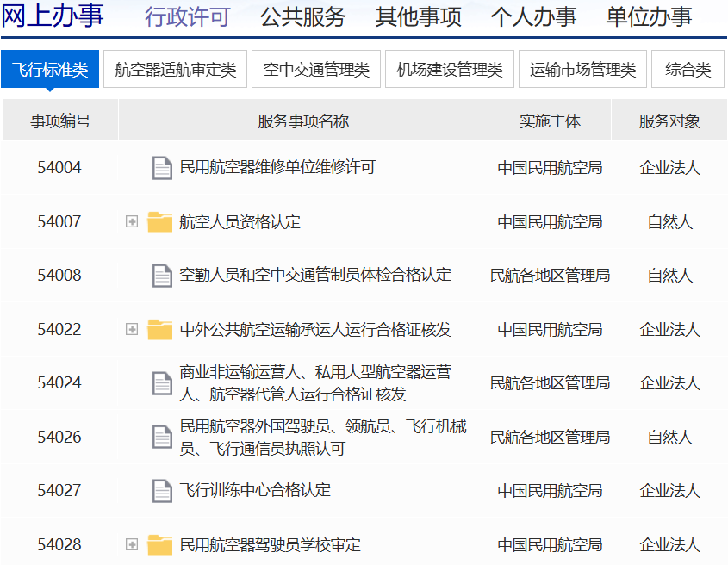Click item number 54027
The height and width of the screenshot is (565, 728).
pyautogui.click(x=59, y=491)
